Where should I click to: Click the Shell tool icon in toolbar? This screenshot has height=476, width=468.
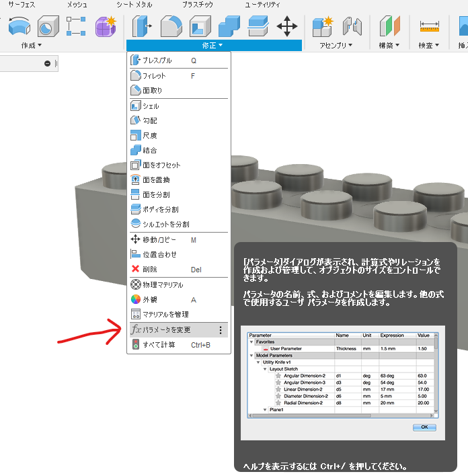[x=200, y=26]
